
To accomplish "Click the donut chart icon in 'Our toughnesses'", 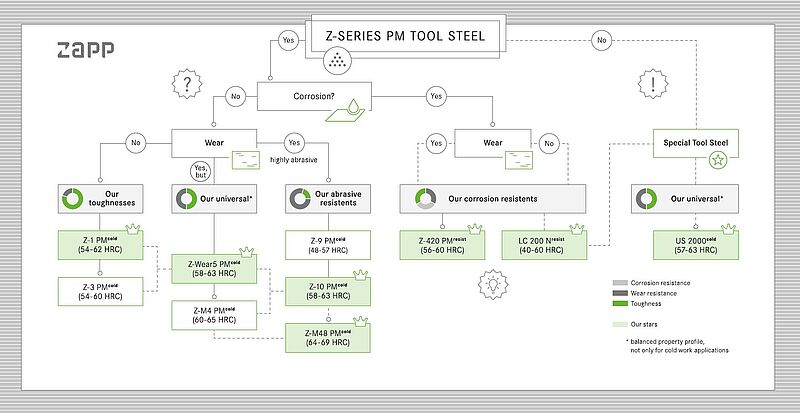I will click(x=72, y=199).
